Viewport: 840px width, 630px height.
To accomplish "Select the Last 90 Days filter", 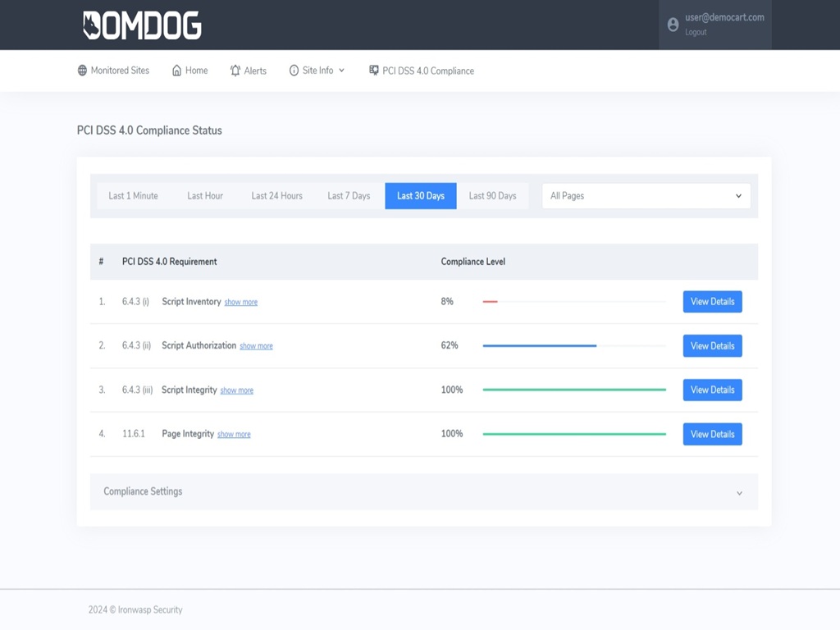I will click(492, 195).
